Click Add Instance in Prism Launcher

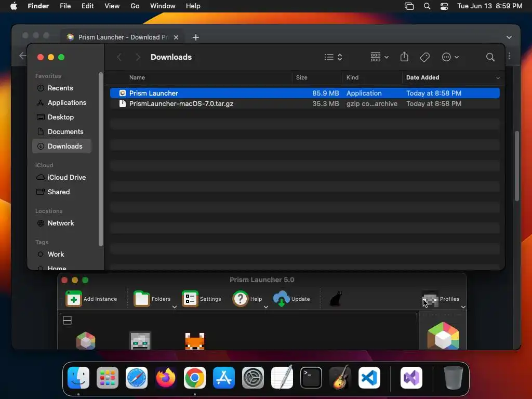(x=91, y=299)
